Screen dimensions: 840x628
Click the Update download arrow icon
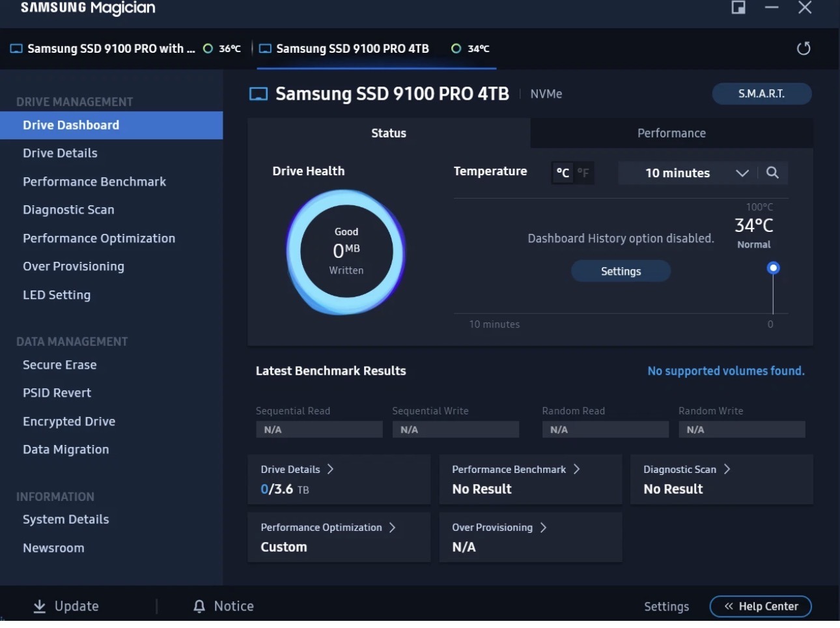click(40, 607)
